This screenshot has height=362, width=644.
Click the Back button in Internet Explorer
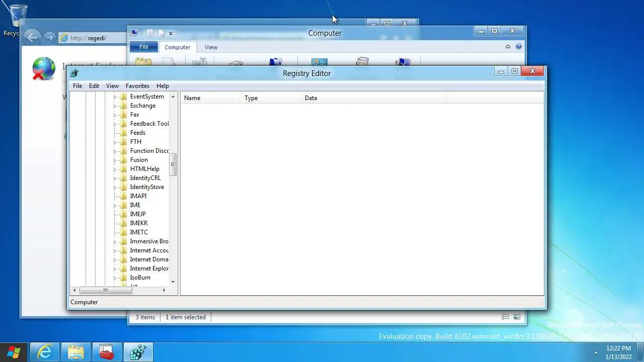pyautogui.click(x=32, y=38)
